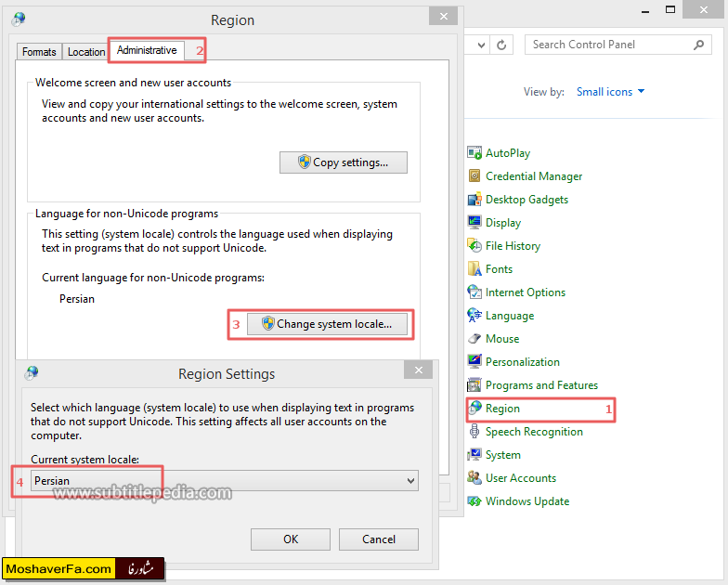Screen dimensions: 728x585
Task: Open the Display settings icon
Action: coord(475,223)
